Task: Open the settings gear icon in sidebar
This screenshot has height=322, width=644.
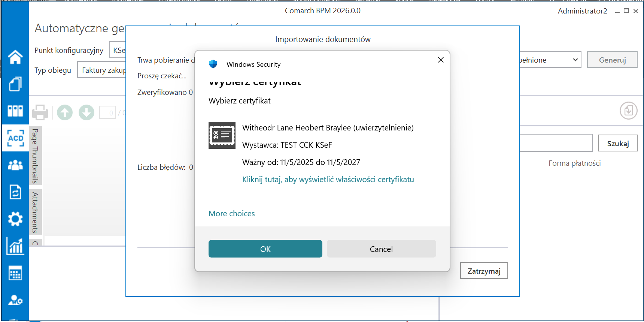Action: 15,219
